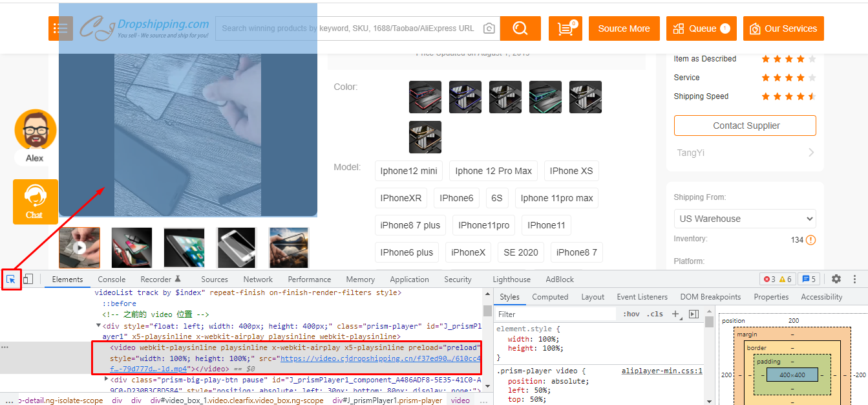The height and width of the screenshot is (405, 868).
Task: Expand the prism-big-play-btn div node
Action: point(107,379)
